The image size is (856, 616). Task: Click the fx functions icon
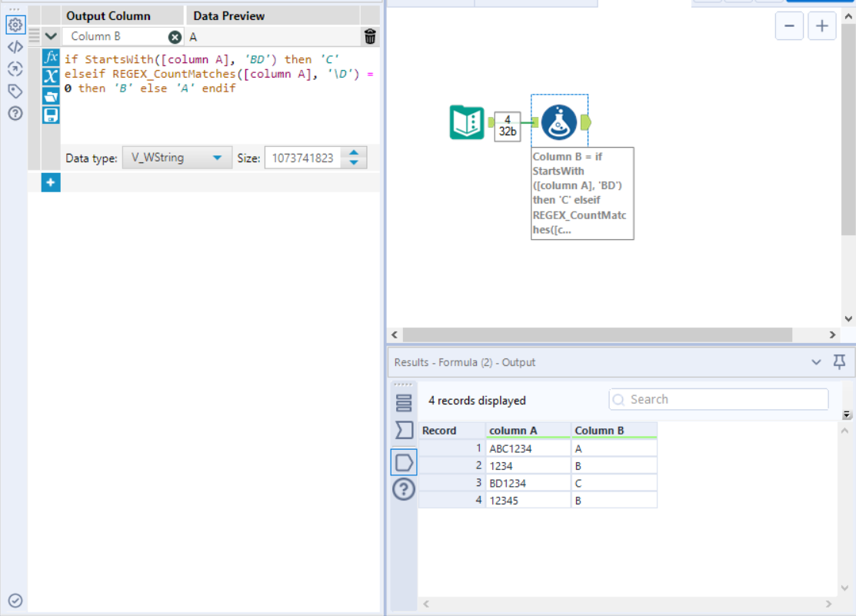[x=51, y=58]
